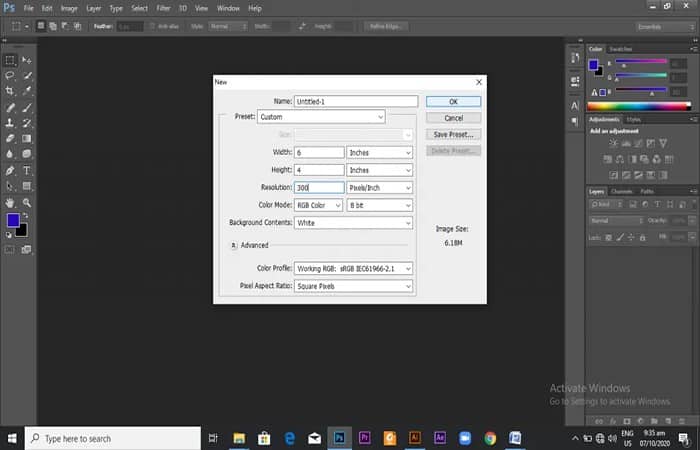Open the Preset dropdown showing Custom

coord(321,117)
